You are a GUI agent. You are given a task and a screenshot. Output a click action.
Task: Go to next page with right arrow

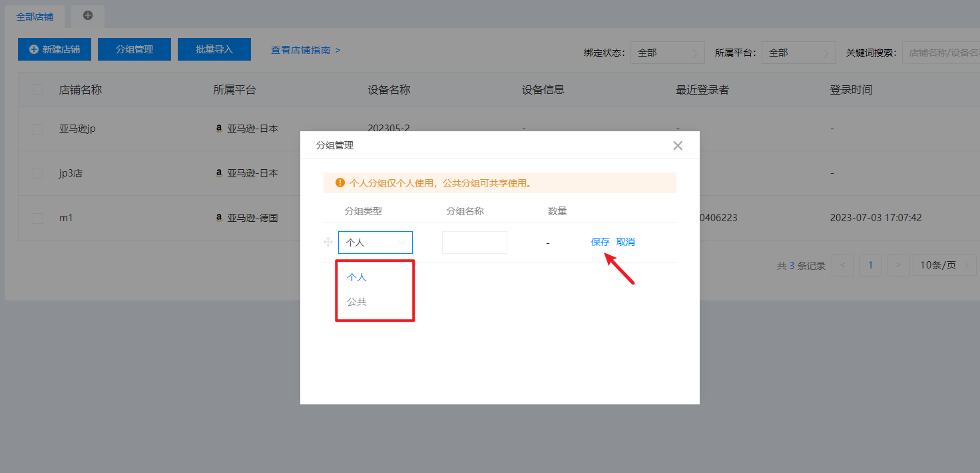tap(898, 265)
